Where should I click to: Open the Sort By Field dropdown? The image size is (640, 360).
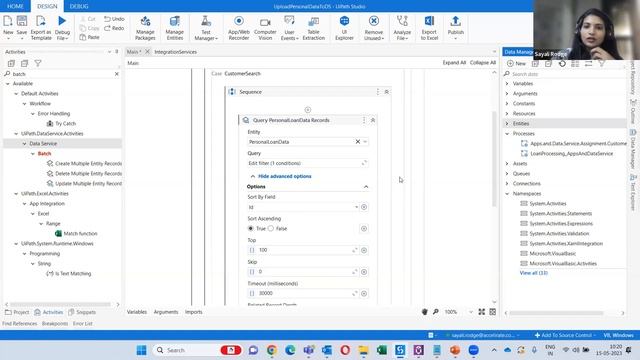tap(356, 207)
